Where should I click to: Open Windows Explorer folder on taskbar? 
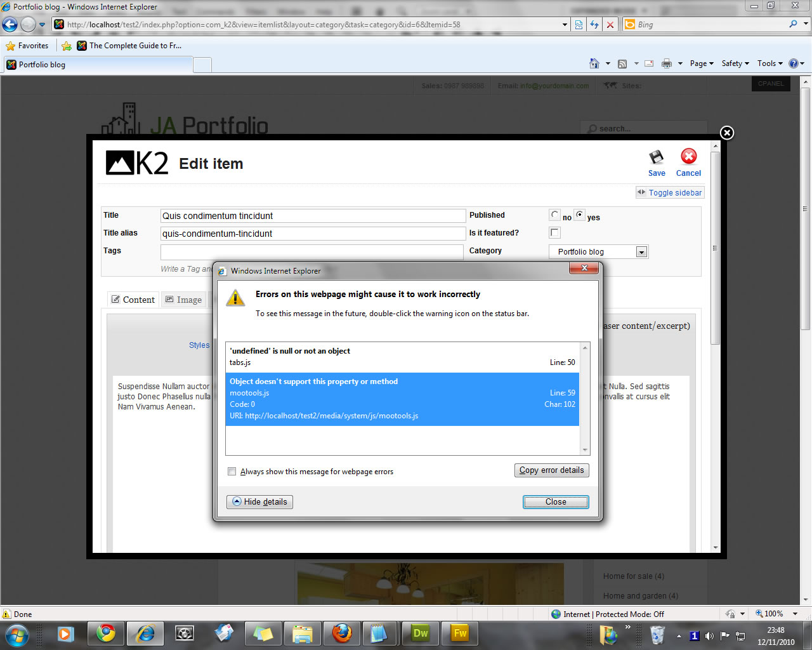click(303, 633)
